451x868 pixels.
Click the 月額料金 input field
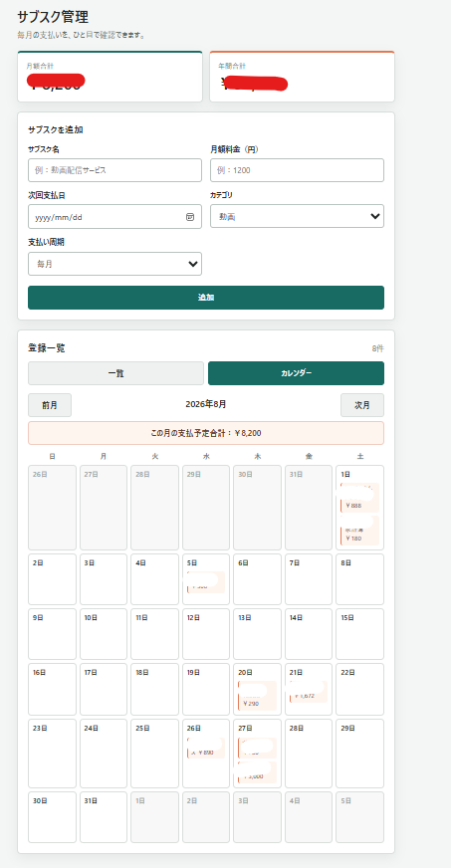(297, 170)
